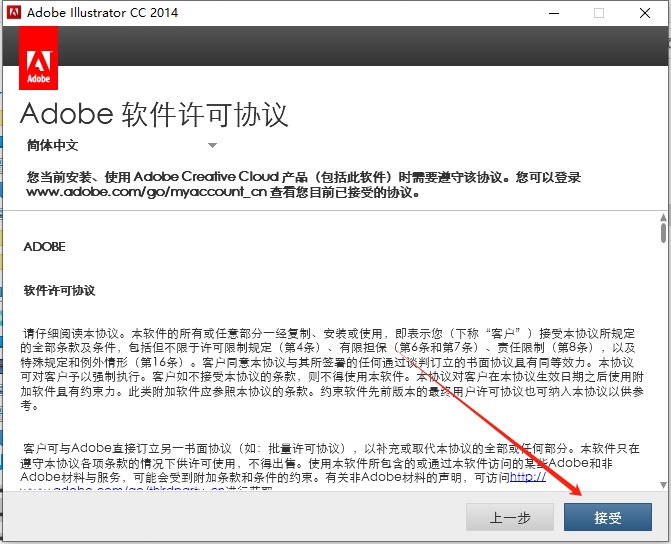The height and width of the screenshot is (544, 671).
Task: Click the license scrollbar up arrow
Action: tap(662, 217)
